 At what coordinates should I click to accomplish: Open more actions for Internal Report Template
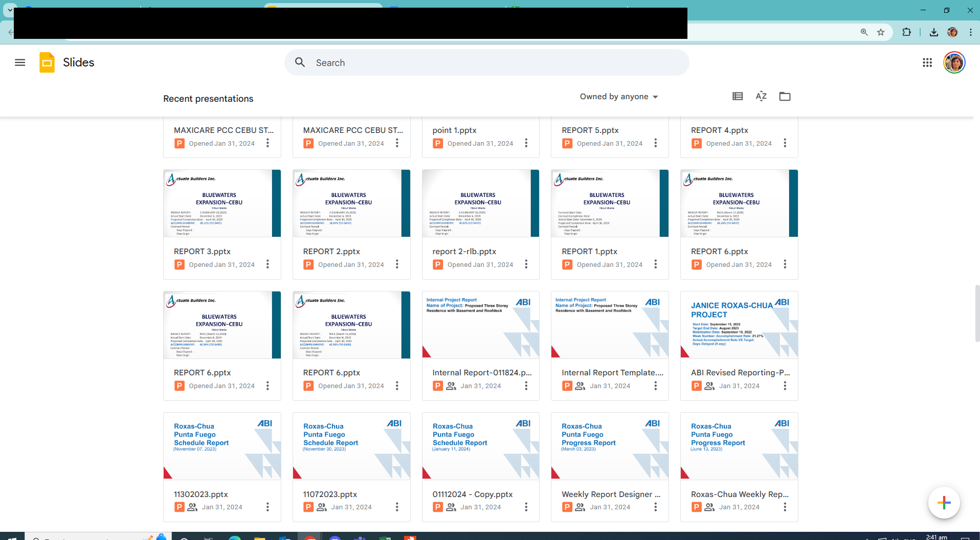(x=655, y=386)
